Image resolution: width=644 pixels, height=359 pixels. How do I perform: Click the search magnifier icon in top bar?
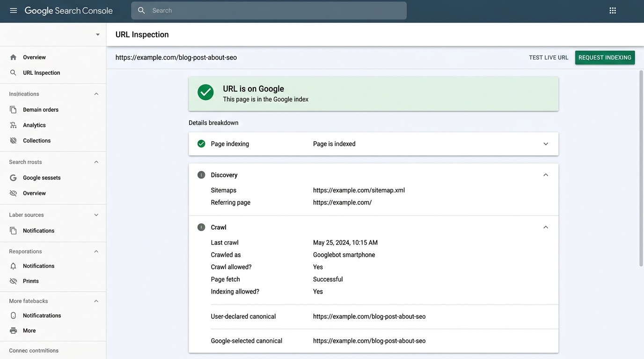coord(141,10)
